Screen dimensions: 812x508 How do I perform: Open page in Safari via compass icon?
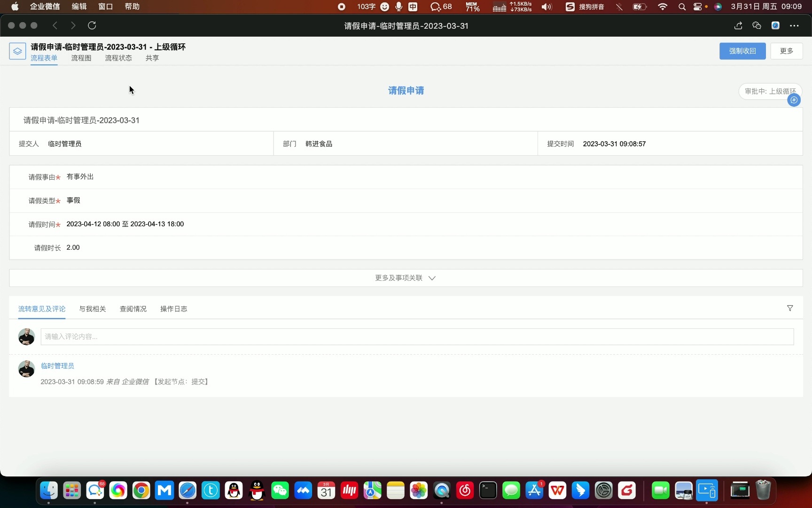click(775, 25)
